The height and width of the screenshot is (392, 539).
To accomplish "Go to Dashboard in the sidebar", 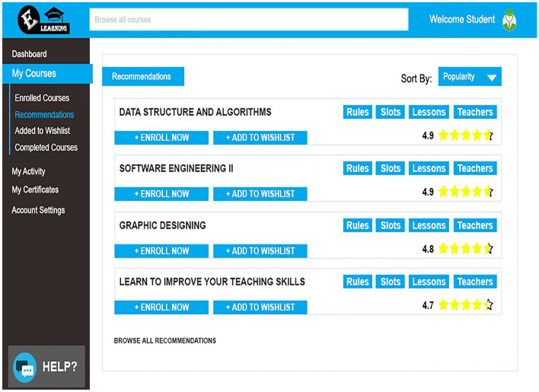I will pyautogui.click(x=29, y=54).
